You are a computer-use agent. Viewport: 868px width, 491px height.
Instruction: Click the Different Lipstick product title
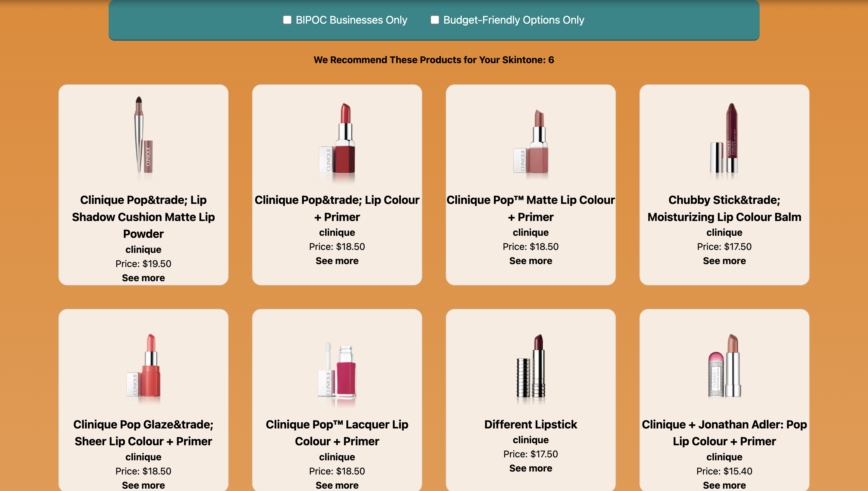[x=531, y=424]
